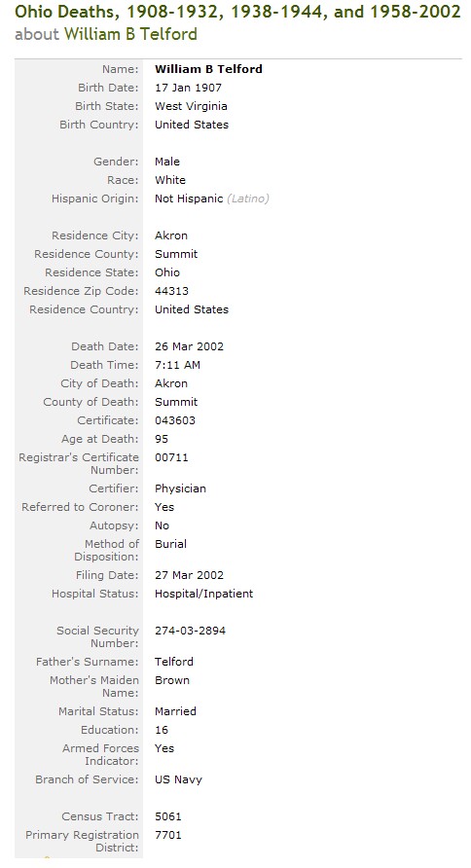The width and height of the screenshot is (471, 868).
Task: Click the certificate number 043603
Action: click(175, 420)
